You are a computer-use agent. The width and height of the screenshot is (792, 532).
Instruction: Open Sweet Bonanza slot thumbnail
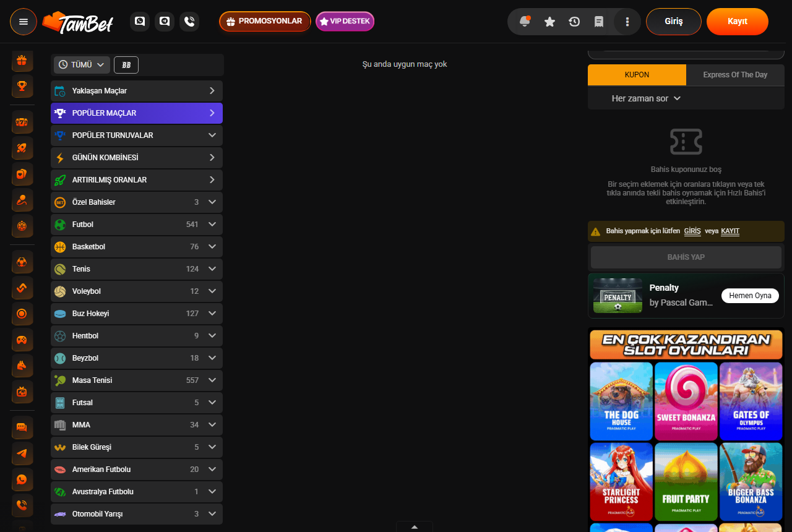(x=686, y=401)
